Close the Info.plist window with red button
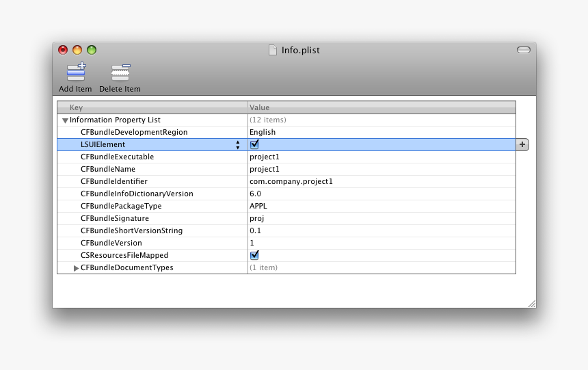 click(x=63, y=50)
